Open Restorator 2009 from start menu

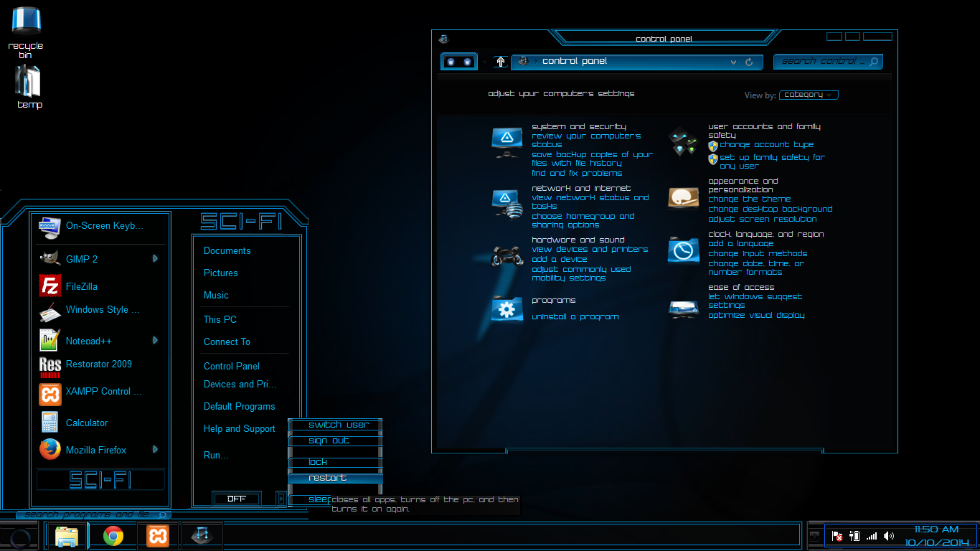click(x=98, y=364)
